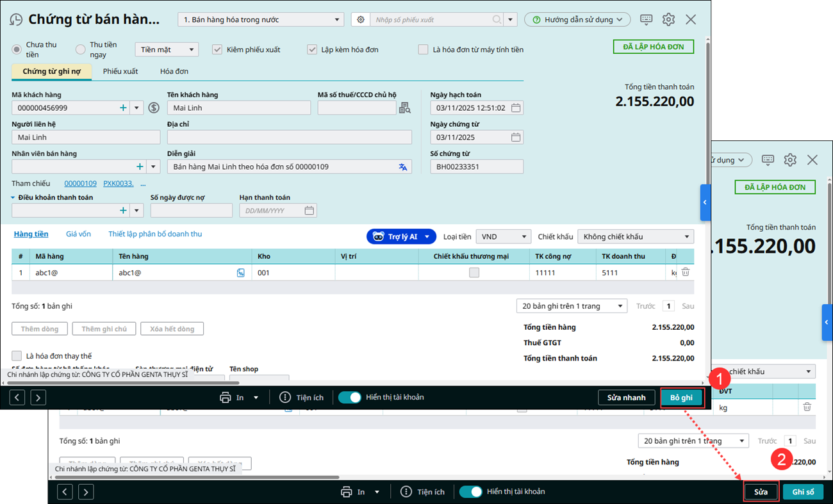This screenshot has width=833, height=504.
Task: Open Không chiết khấu discount dropdown
Action: point(635,237)
